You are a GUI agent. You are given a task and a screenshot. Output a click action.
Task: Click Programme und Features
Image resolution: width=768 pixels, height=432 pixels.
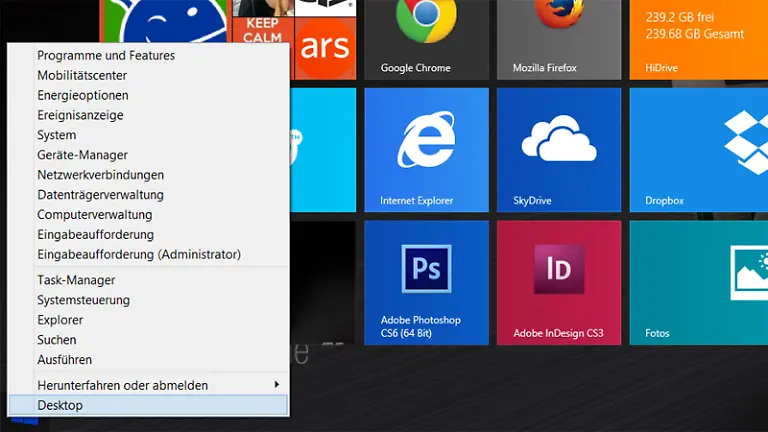coord(106,55)
